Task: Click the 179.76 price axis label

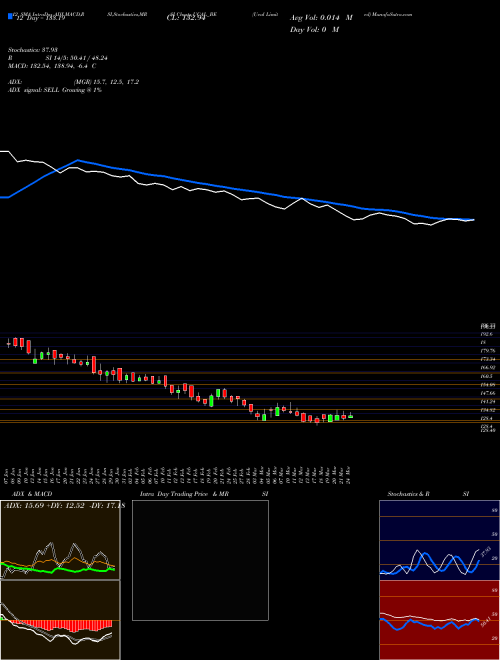Action: [x=487, y=351]
